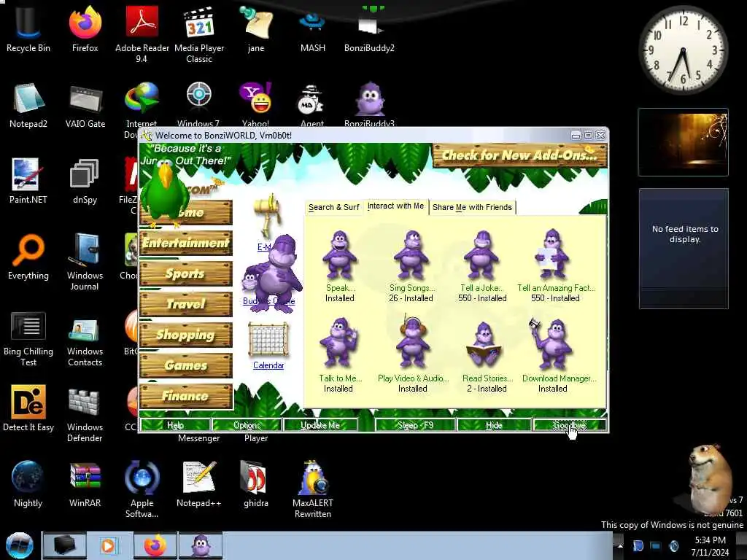Image resolution: width=747 pixels, height=560 pixels.
Task: Select the Detect It Easy desktop icon
Action: click(x=28, y=408)
